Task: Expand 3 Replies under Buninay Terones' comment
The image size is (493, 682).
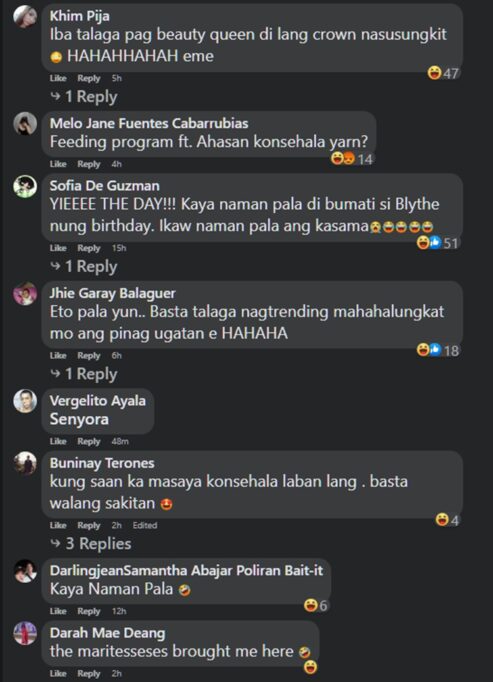Action: [x=91, y=544]
